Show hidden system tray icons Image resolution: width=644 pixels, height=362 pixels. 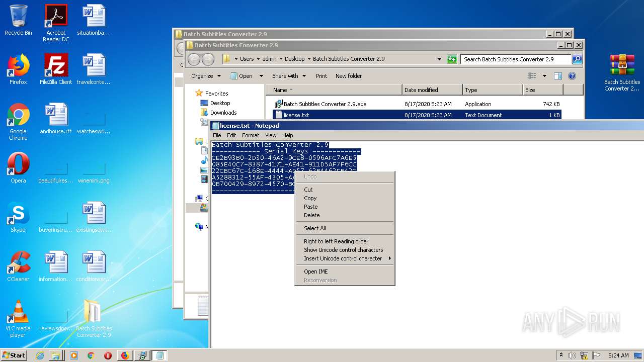(x=561, y=355)
